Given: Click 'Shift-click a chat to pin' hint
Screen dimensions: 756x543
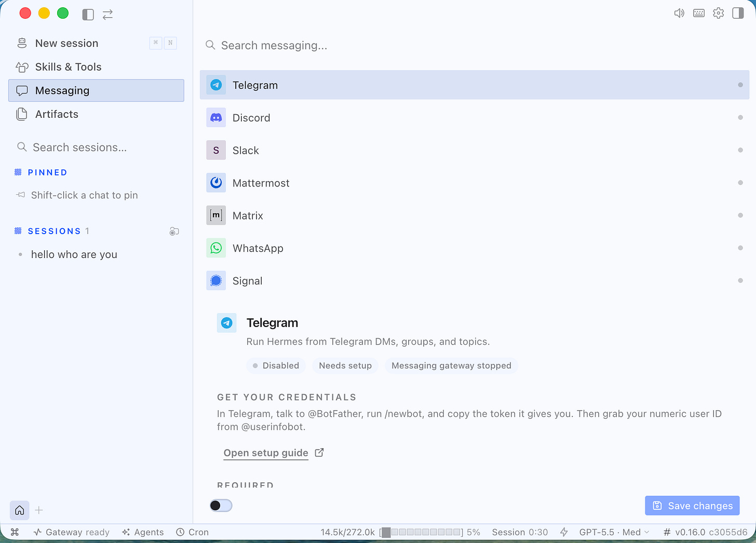Looking at the screenshot, I should (84, 195).
